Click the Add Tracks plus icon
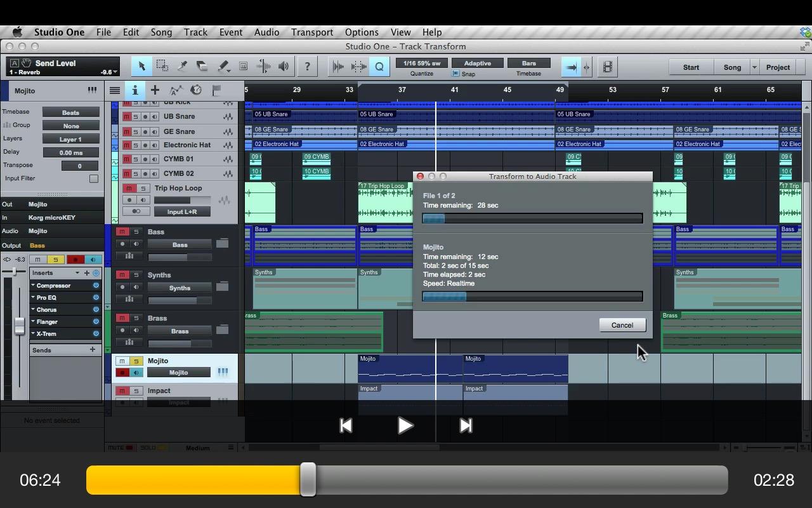The image size is (812, 508). coord(155,90)
